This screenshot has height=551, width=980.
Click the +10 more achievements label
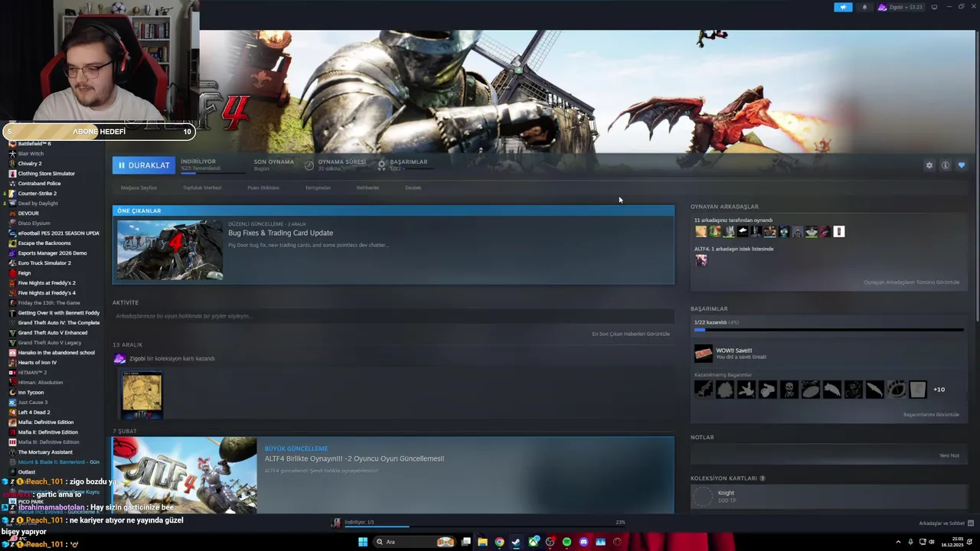click(x=939, y=390)
